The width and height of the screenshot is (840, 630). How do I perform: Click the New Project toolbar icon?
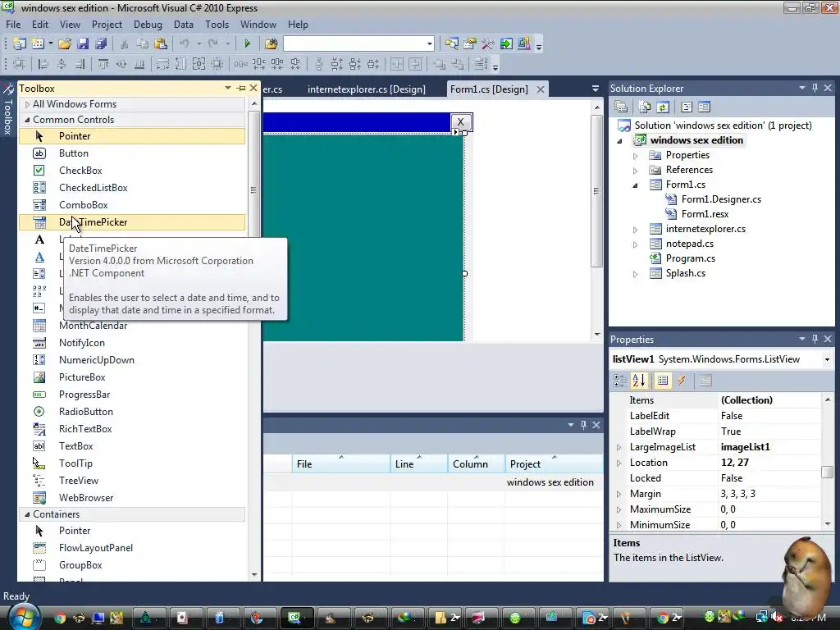(20, 44)
